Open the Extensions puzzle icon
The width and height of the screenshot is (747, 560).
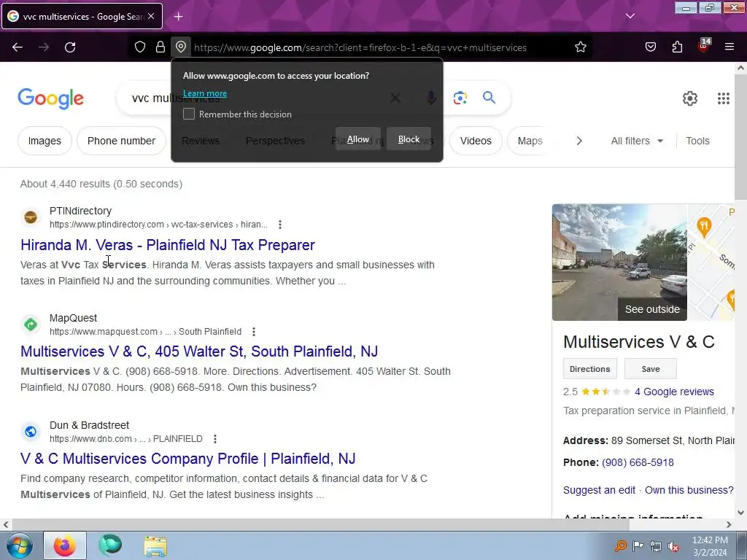677,47
